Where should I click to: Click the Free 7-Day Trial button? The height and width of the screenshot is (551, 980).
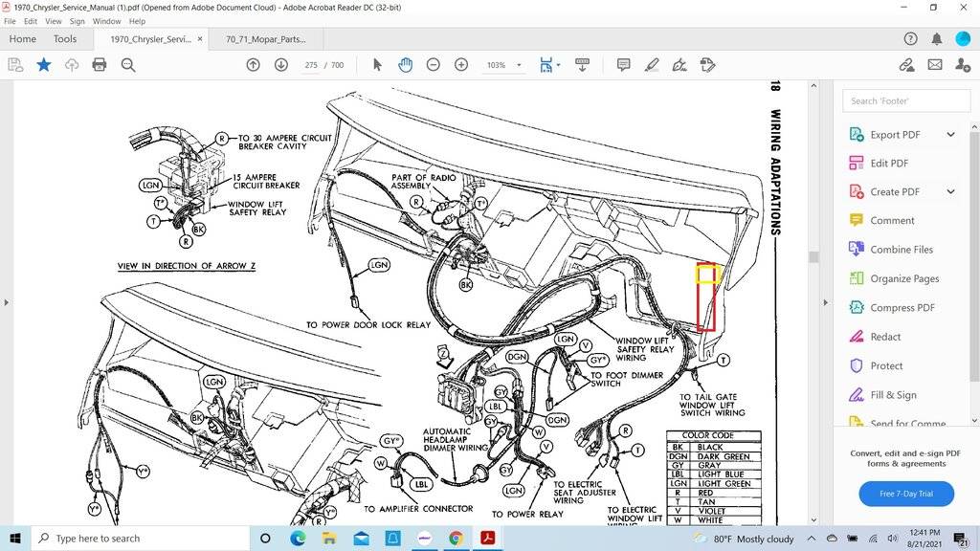(905, 494)
